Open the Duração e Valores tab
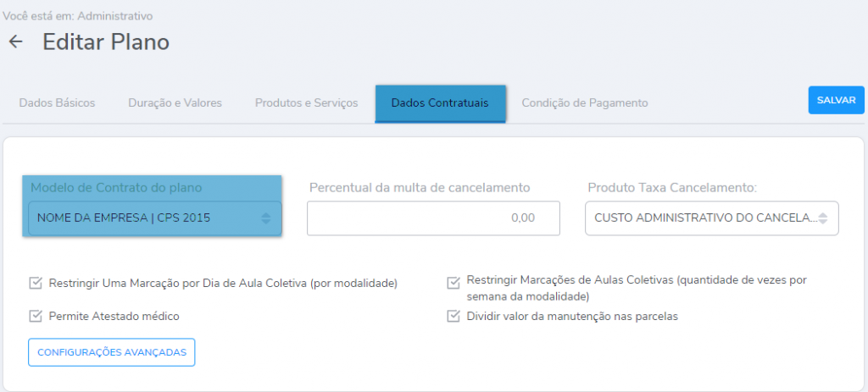The height and width of the screenshot is (392, 868). (x=175, y=102)
